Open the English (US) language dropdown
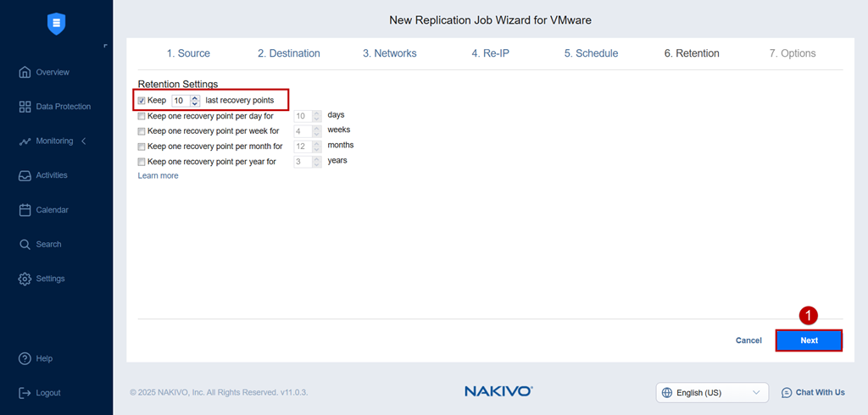 [712, 393]
